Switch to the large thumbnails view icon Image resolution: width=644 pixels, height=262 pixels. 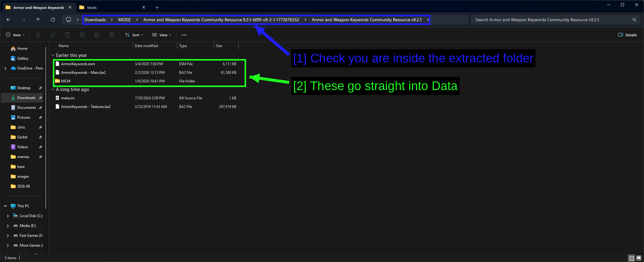click(639, 258)
